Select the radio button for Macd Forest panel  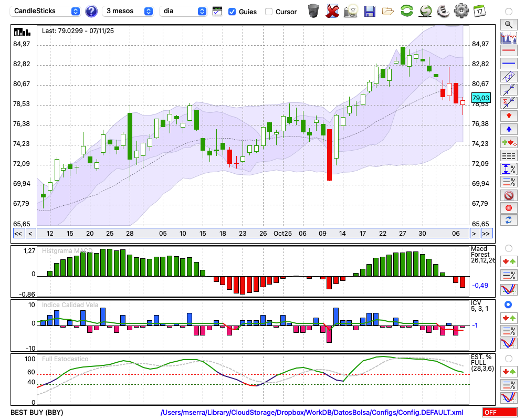coord(509,248)
